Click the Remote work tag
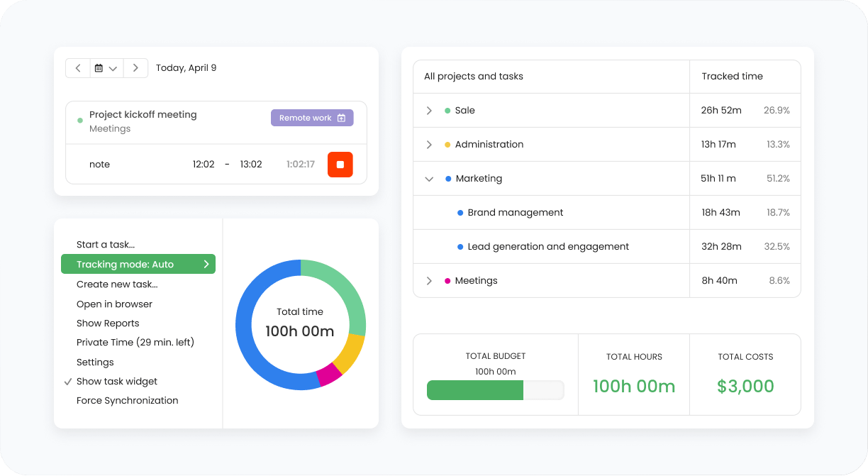 coord(312,118)
